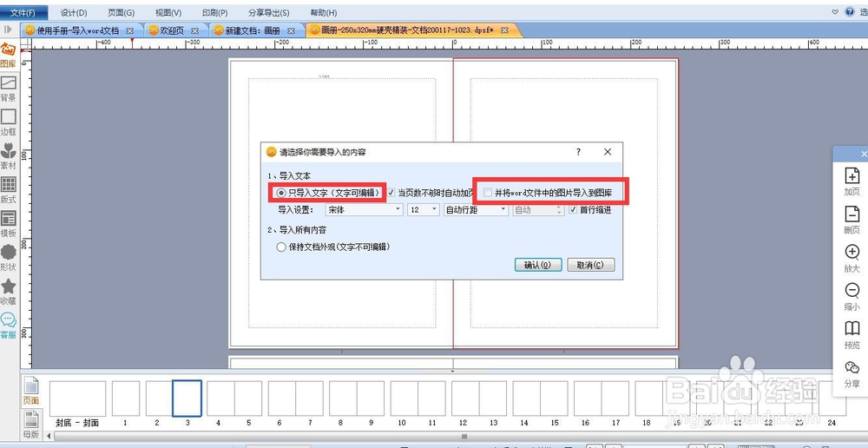The width and height of the screenshot is (868, 448).
Task: Open the 背景 background panel
Action: [9, 89]
